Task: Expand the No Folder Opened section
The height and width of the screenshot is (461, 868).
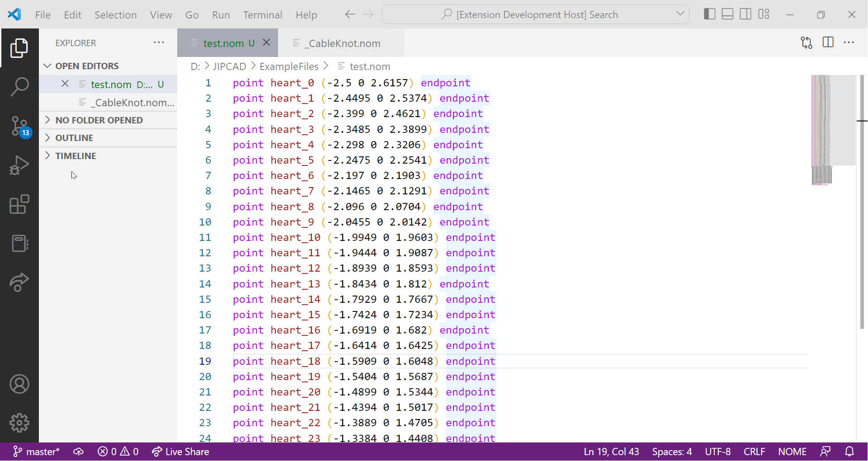Action: point(108,120)
